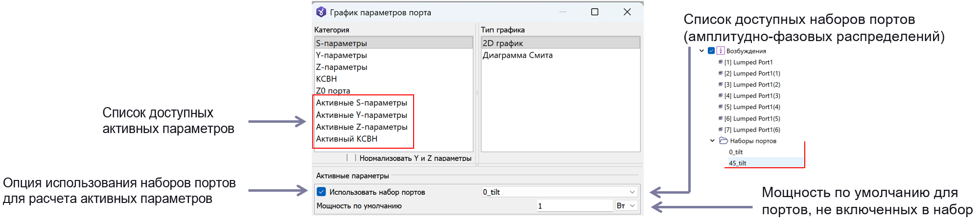Uncheck the Возбуждения tree checkbox

tap(711, 51)
